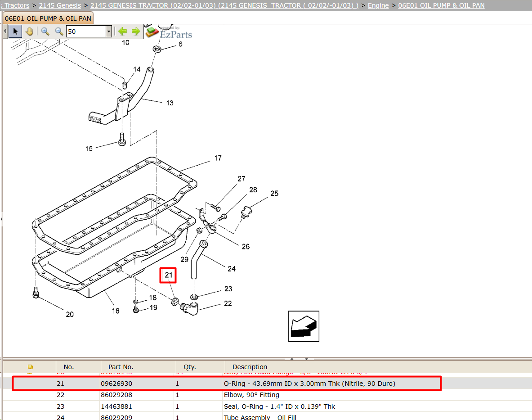
Task: Sort by the Qty. column header
Action: [x=200, y=367]
